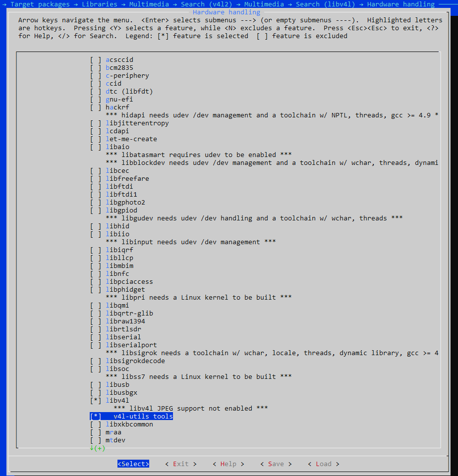Click libv4l JPEG support not enabled note

[191, 408]
